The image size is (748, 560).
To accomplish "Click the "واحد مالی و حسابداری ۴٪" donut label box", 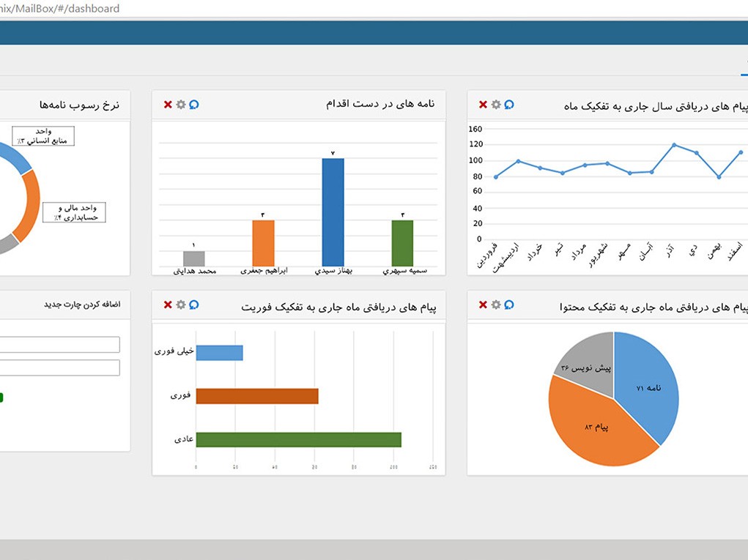I will (x=74, y=212).
